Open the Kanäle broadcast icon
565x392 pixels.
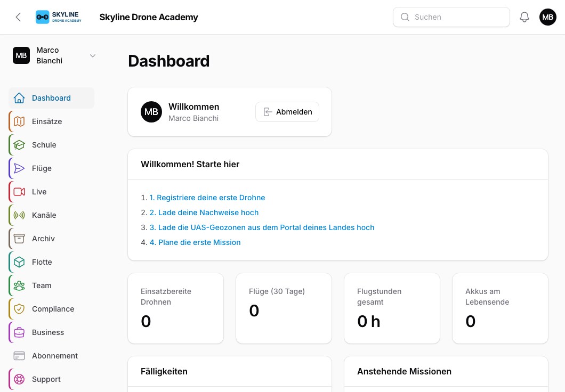(x=19, y=215)
